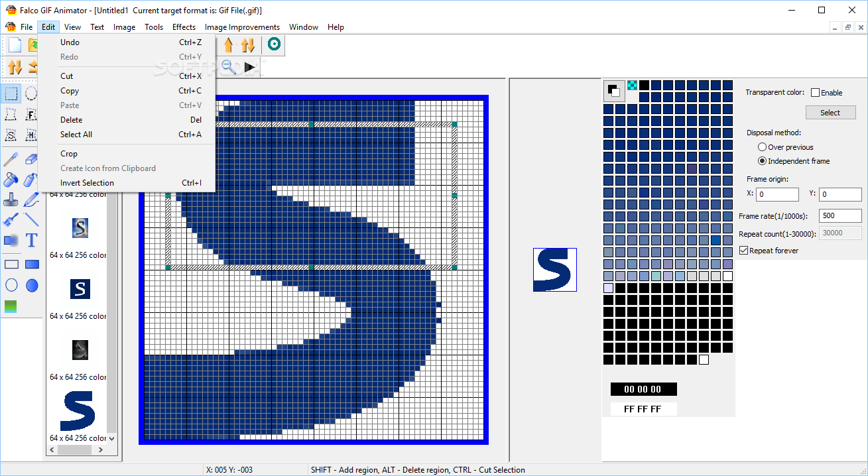Select the 'S' selection tool
The width and height of the screenshot is (868, 476).
11,135
